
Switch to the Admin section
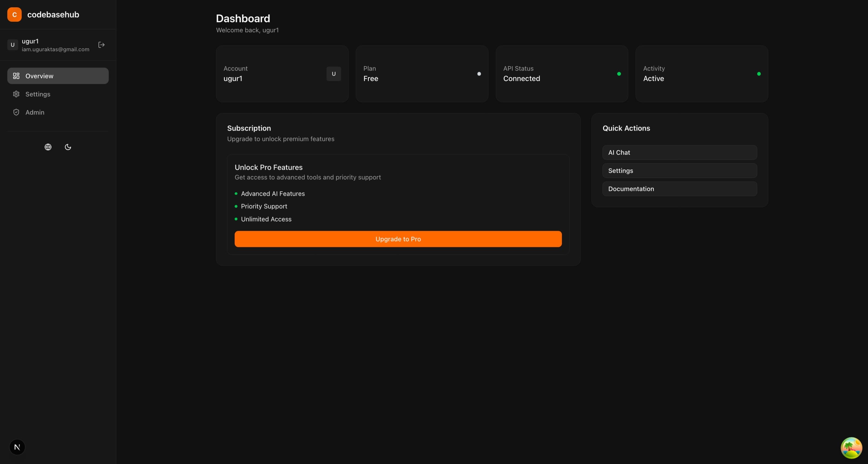[x=35, y=112]
